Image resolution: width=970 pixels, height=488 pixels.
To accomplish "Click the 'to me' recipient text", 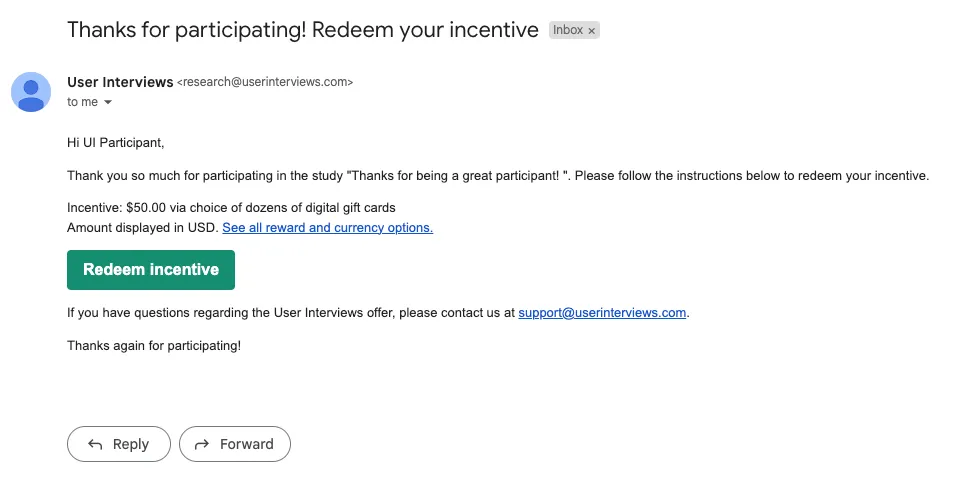I will [82, 102].
